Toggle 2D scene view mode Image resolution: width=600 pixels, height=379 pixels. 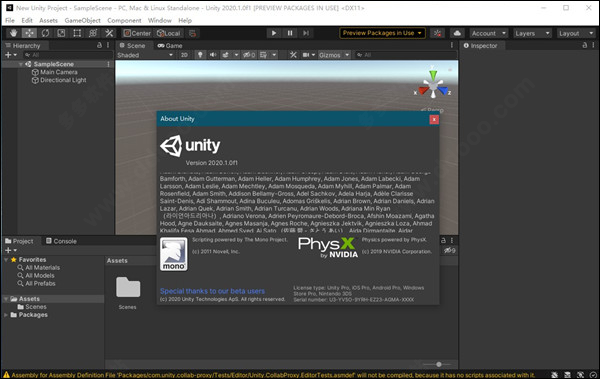pyautogui.click(x=184, y=55)
